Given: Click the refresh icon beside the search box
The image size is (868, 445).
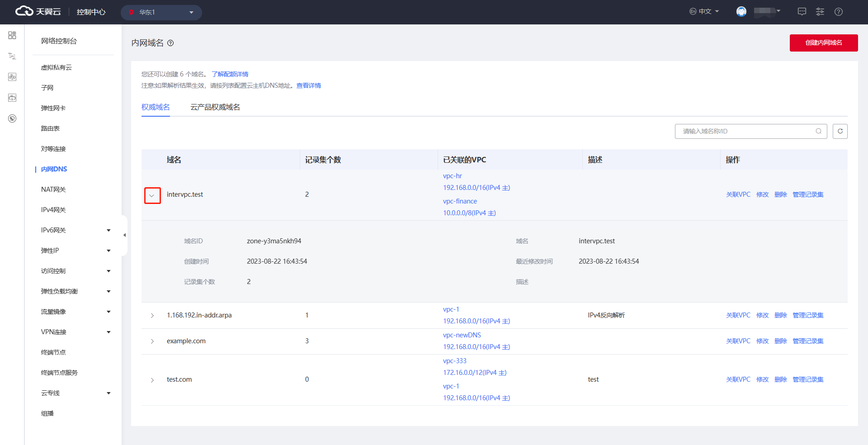Looking at the screenshot, I should coord(840,131).
